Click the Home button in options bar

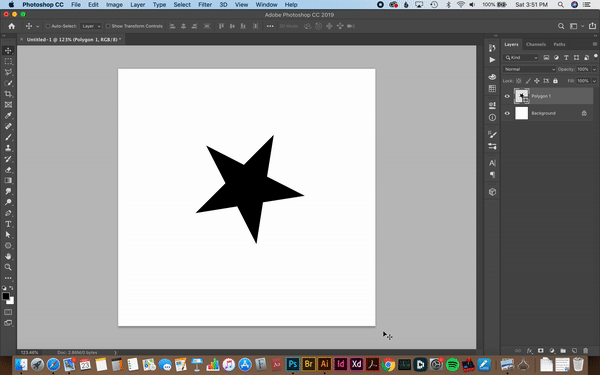(11, 26)
